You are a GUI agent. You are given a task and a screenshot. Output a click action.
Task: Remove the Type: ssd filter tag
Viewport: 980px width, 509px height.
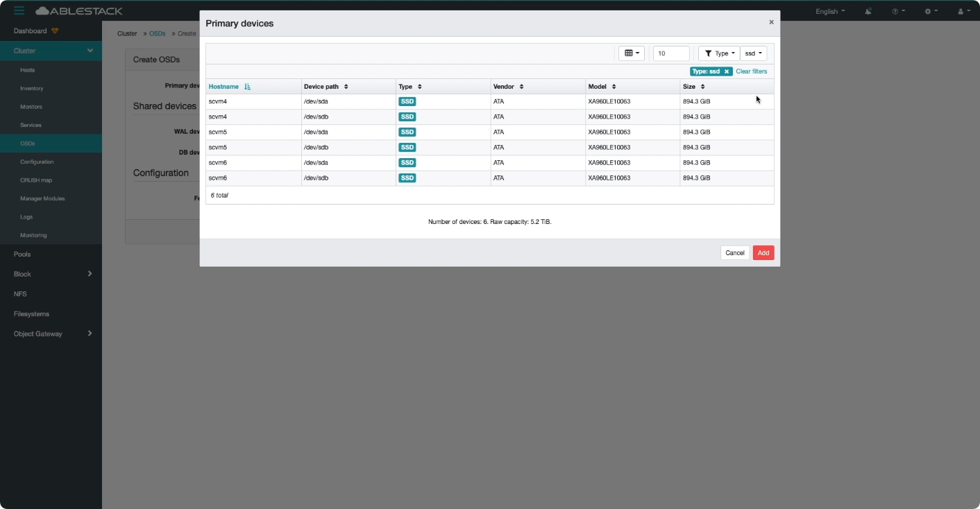[727, 71]
